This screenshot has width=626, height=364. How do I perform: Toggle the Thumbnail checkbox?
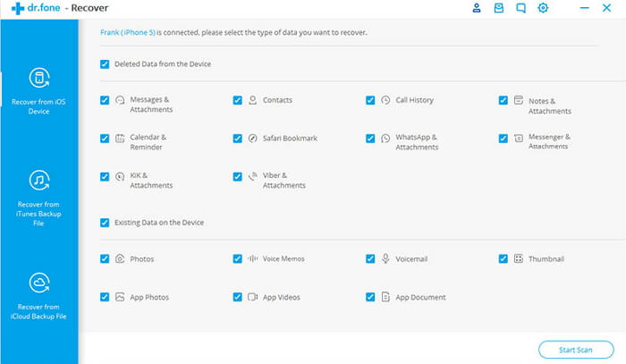coord(503,258)
